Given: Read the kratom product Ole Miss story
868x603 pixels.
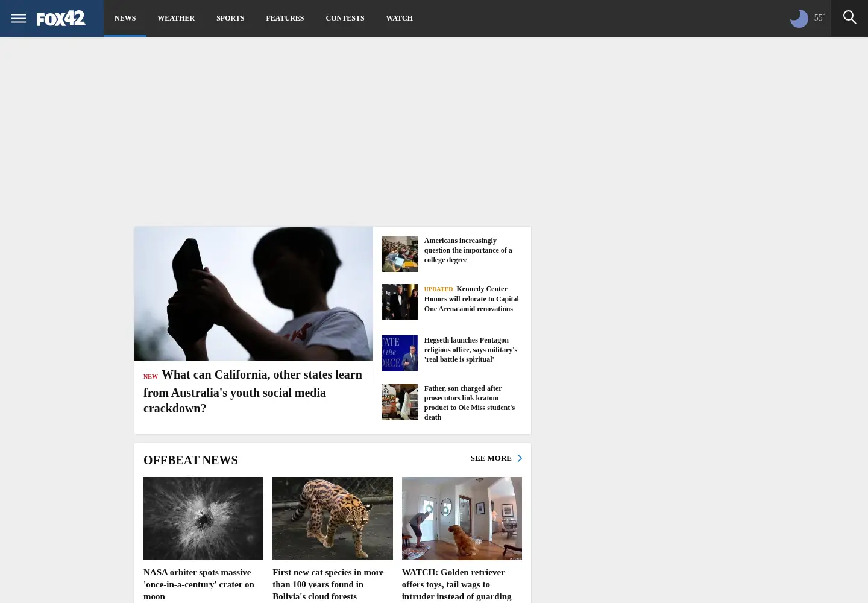Looking at the screenshot, I should [470, 403].
